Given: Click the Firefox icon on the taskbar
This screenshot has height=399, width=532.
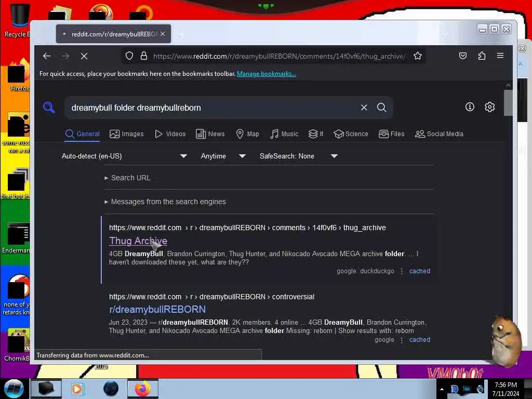Looking at the screenshot, I should pyautogui.click(x=143, y=389).
